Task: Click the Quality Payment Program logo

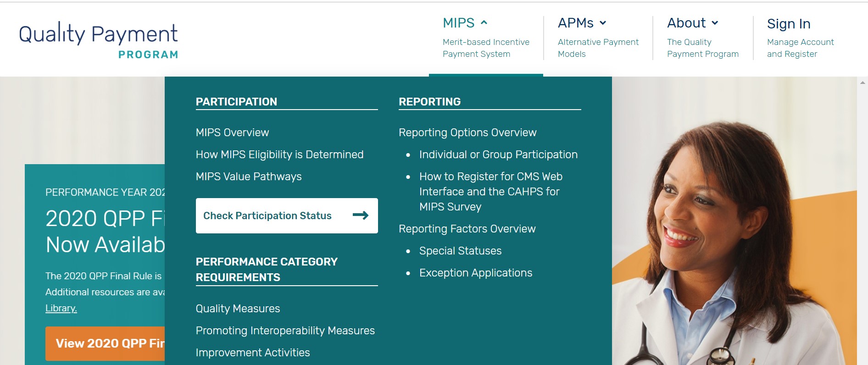Action: tap(98, 41)
